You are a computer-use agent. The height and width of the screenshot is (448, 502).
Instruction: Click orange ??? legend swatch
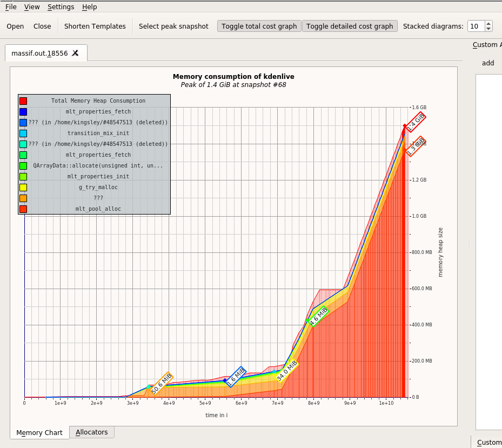[x=23, y=198]
